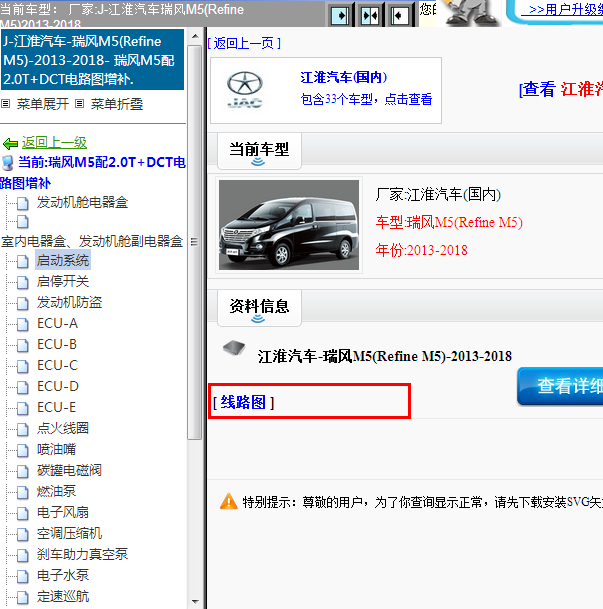Screen dimensions: 603x609
Task: Click the blue 查看详细 button
Action: [x=560, y=386]
